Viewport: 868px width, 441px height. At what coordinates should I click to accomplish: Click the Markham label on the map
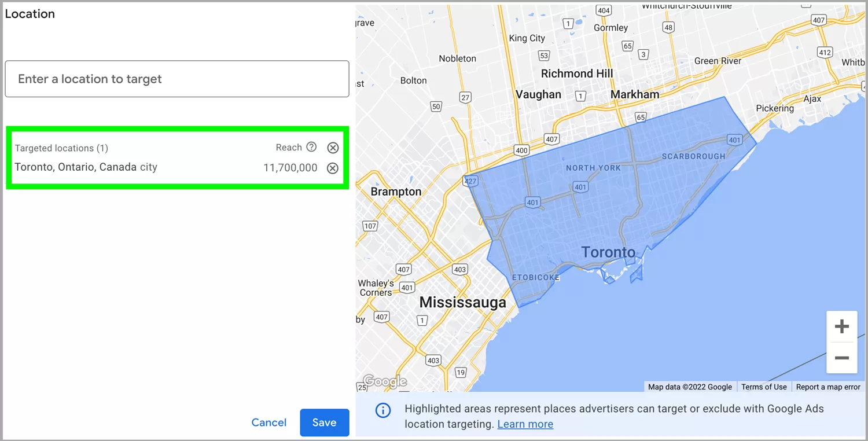(x=635, y=94)
